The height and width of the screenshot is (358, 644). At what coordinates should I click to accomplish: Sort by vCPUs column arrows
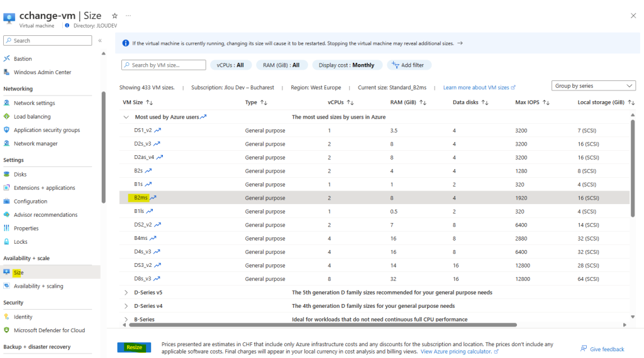[350, 102]
